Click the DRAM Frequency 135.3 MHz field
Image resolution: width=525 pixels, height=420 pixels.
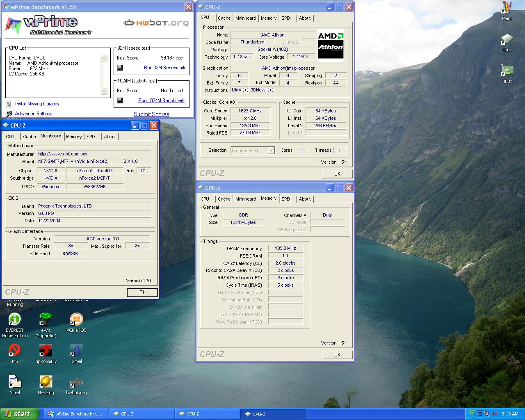pyautogui.click(x=285, y=249)
